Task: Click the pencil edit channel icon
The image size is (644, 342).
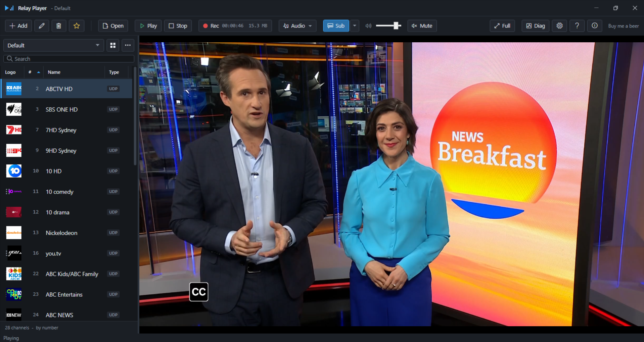Action: [x=42, y=26]
